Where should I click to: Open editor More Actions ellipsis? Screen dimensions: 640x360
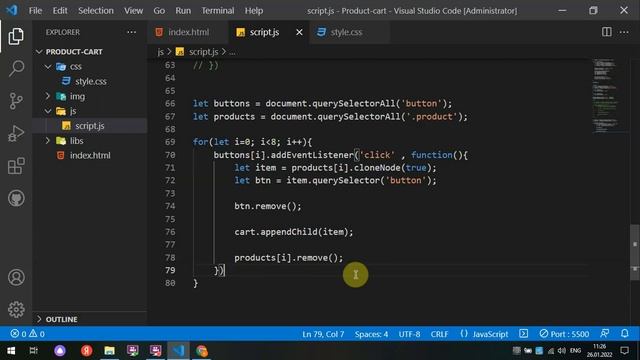[x=624, y=32]
